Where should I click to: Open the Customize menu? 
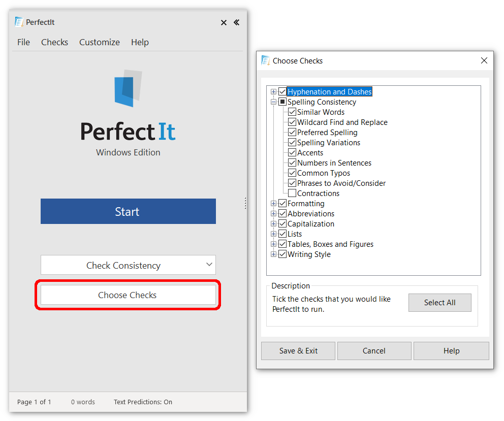[x=100, y=42]
